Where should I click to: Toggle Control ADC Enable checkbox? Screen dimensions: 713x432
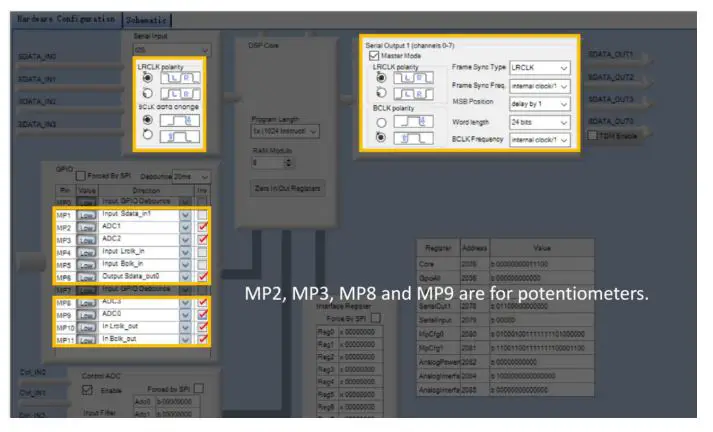(87, 390)
